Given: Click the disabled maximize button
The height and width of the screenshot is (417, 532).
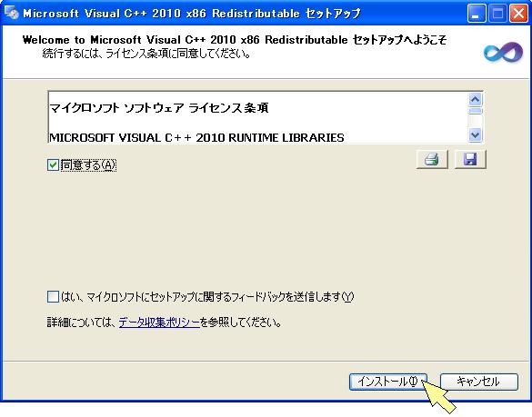Looking at the screenshot, I should point(497,14).
